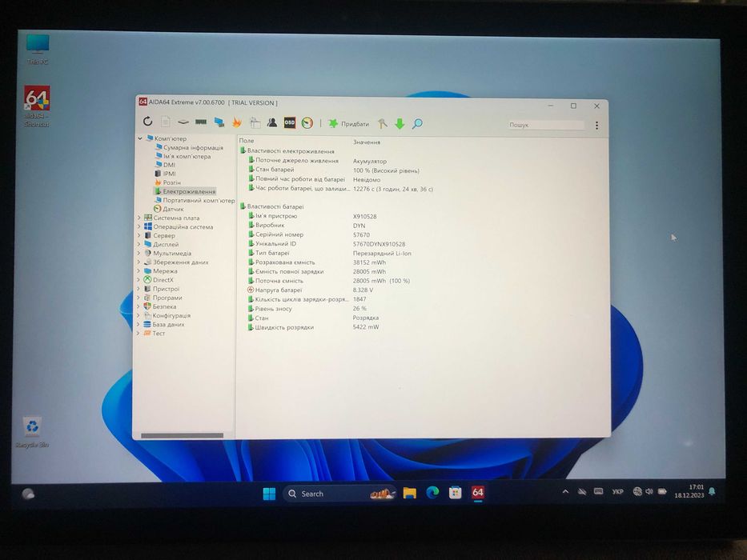Click the tree panel horizontal scrollbar

182,435
